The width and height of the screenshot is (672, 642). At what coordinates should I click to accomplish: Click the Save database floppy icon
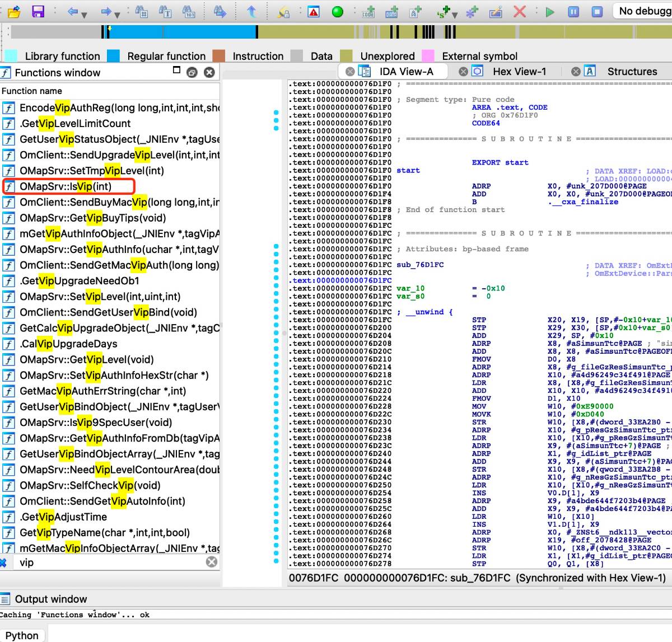[x=38, y=11]
